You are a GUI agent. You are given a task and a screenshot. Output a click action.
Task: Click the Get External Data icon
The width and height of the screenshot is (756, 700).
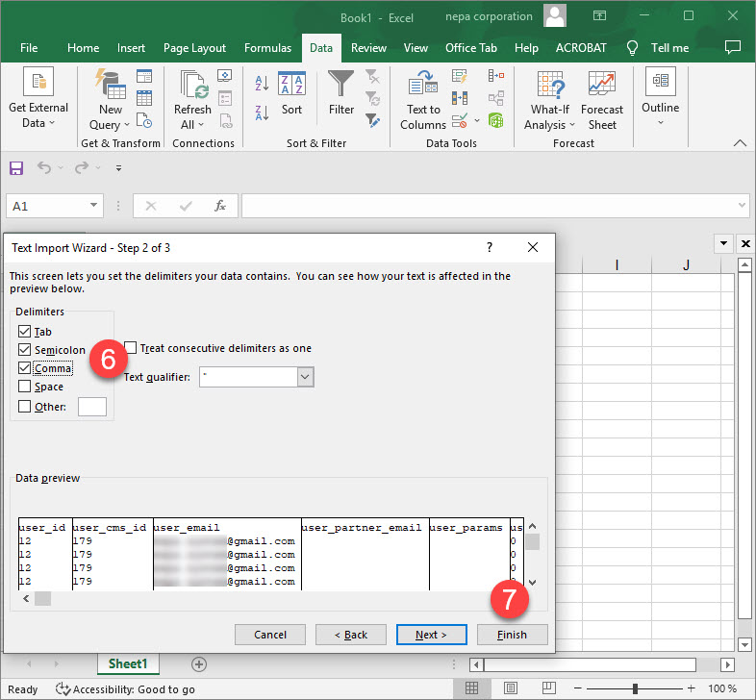pos(38,82)
